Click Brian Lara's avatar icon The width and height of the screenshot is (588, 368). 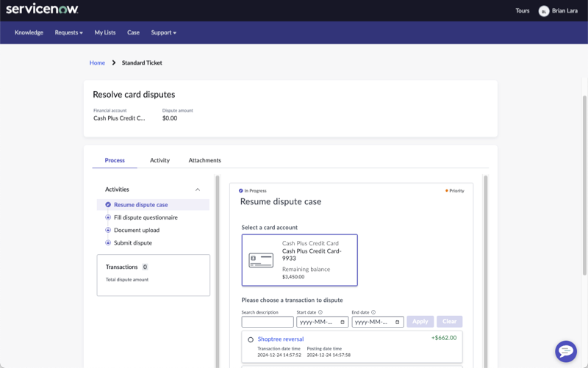(544, 11)
